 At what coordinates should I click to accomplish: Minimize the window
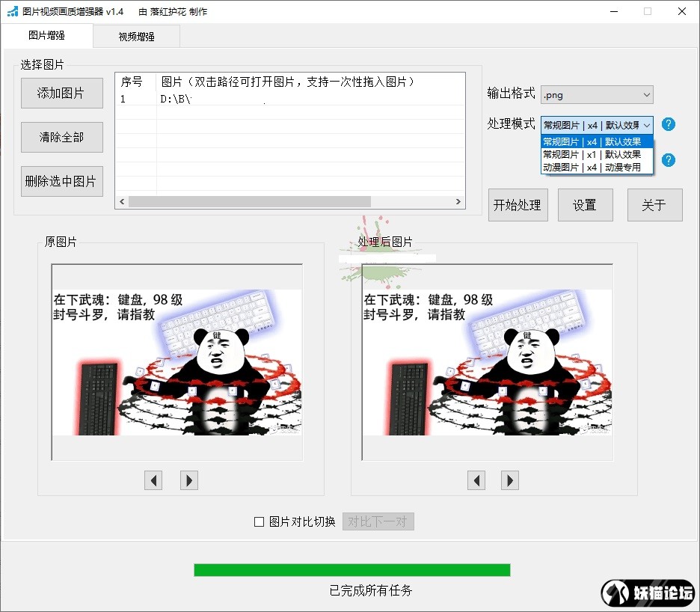[x=614, y=12]
